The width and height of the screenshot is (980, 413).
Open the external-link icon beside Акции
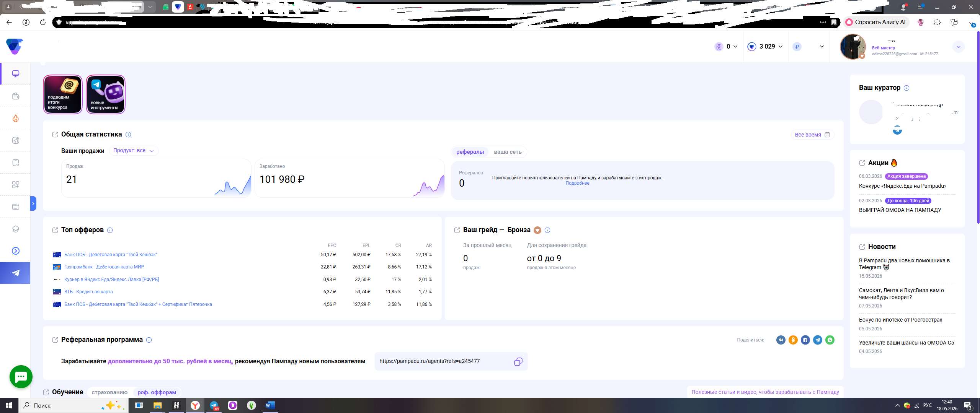point(862,163)
